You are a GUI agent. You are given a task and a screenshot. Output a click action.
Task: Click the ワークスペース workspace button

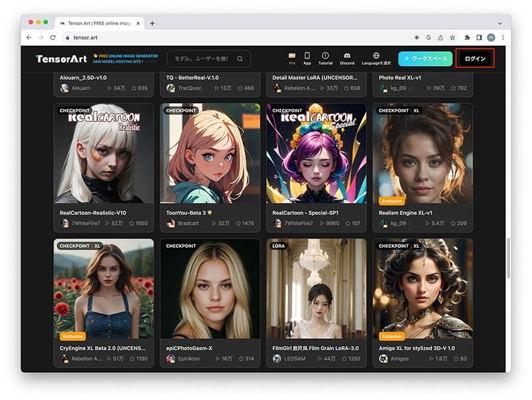[425, 59]
